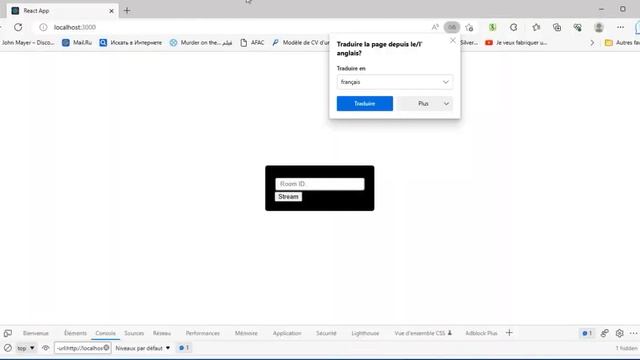Focus the Room ID input field

[x=320, y=184]
